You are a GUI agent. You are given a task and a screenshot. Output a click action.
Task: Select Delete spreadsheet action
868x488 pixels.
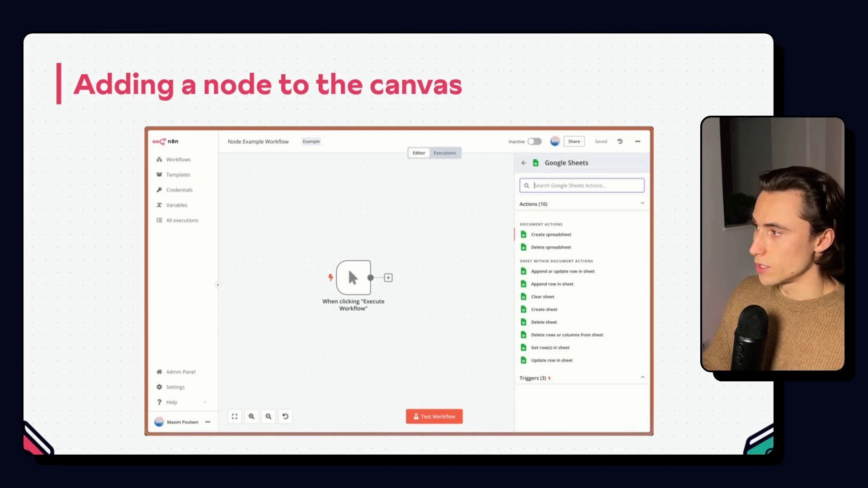tap(551, 247)
